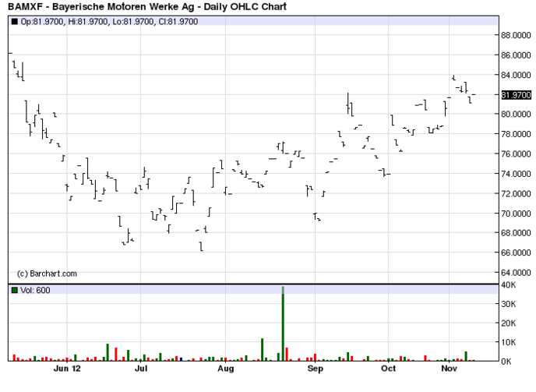Click the 86.0000 price axis label
536x392 pixels.
[x=516, y=55]
